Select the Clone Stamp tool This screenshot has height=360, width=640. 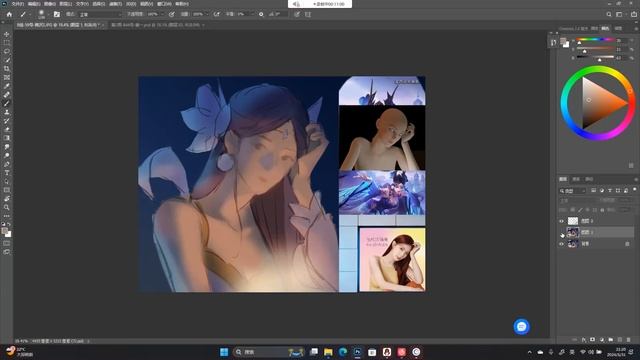click(7, 112)
